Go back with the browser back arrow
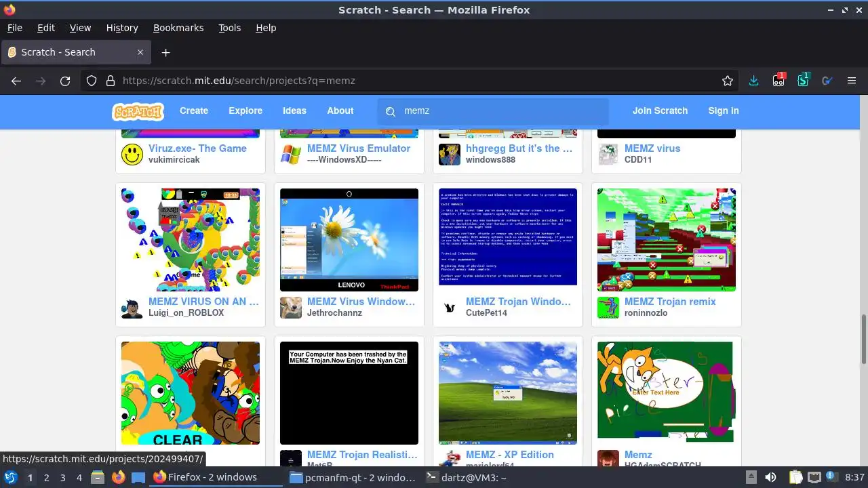The image size is (868, 488). click(16, 81)
